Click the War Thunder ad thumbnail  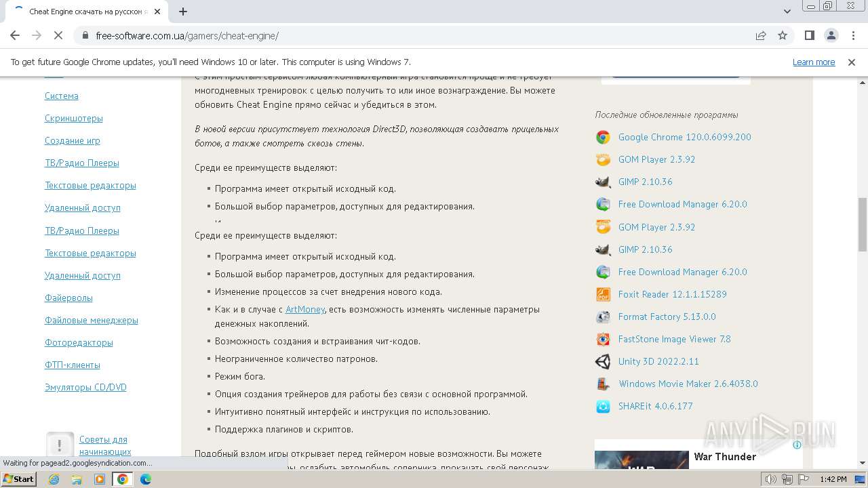[642, 460]
